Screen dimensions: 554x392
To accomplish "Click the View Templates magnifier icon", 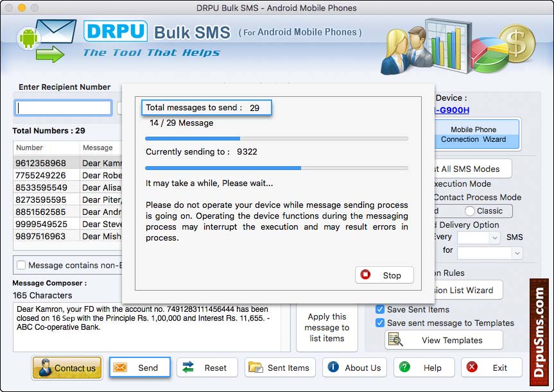I will (x=395, y=340).
